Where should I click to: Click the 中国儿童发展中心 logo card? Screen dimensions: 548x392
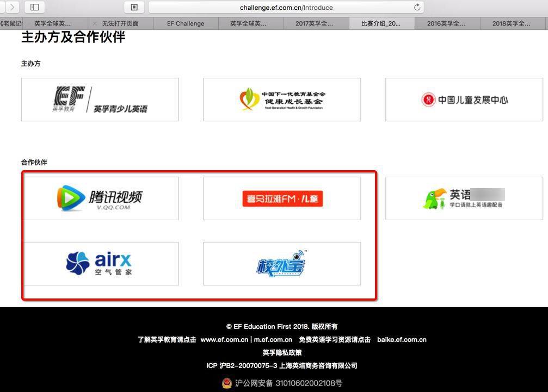pos(464,99)
